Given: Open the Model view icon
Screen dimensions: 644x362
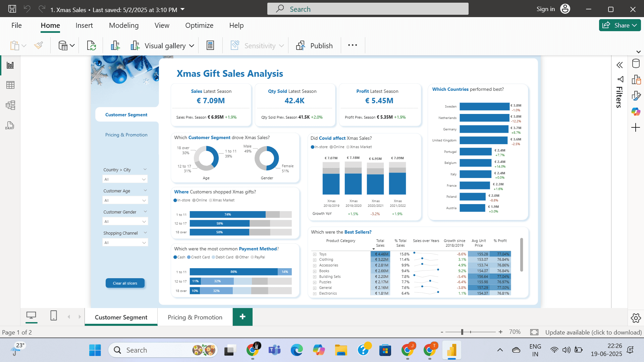Looking at the screenshot, I should click(10, 105).
